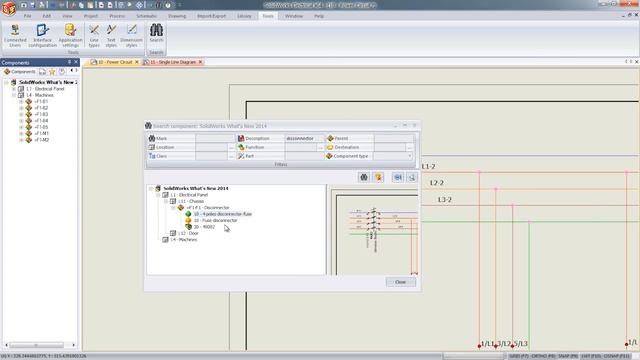Image resolution: width=640 pixels, height=360 pixels.
Task: Open the File menu
Action: [27, 16]
